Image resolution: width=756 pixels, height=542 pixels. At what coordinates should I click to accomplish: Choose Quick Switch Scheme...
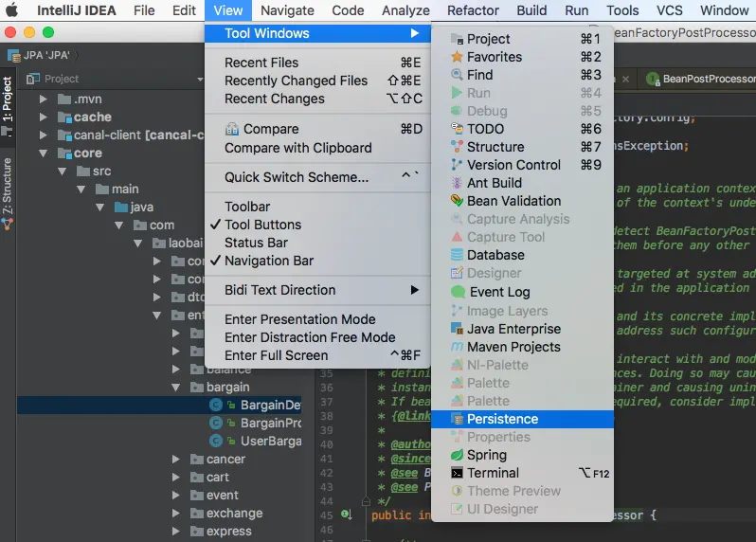318,177
